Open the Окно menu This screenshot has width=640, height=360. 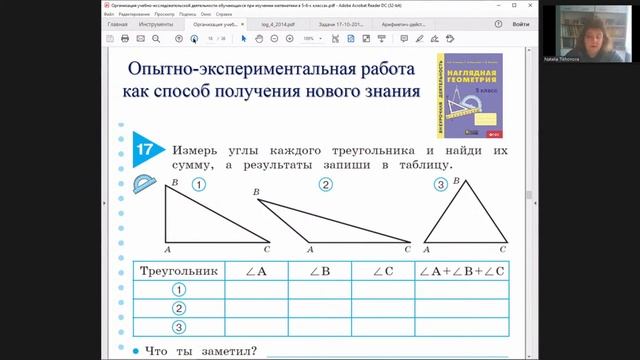206,14
